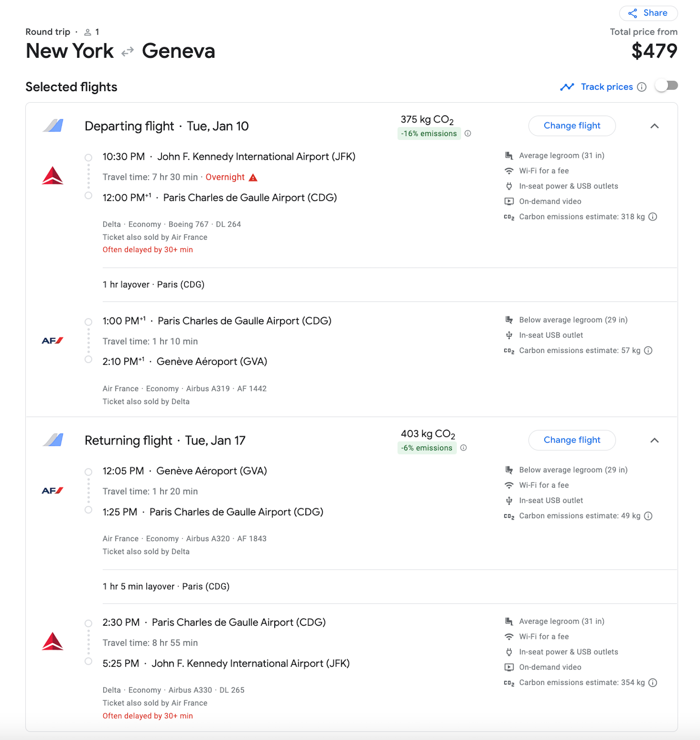This screenshot has width=700, height=740.
Task: Click the Wi-Fi for a fee icon
Action: (x=509, y=171)
